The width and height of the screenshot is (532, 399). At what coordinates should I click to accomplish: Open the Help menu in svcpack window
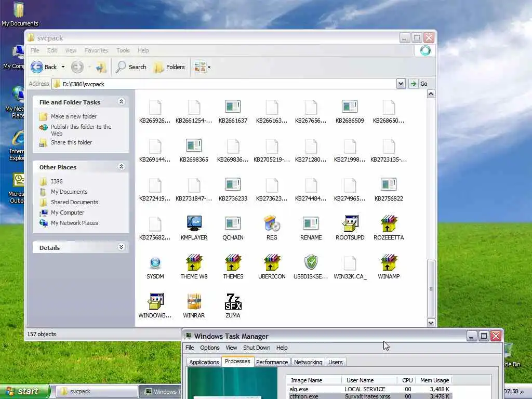pyautogui.click(x=143, y=50)
